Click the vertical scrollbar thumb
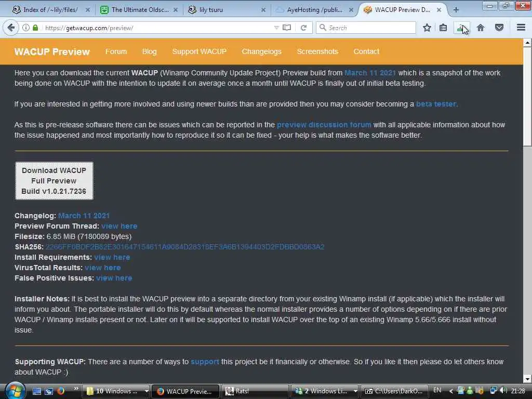Screen dimensions: 532x399 [527, 97]
